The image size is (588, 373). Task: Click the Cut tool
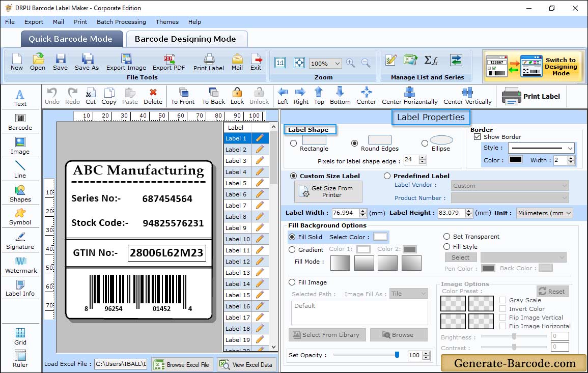click(x=91, y=96)
